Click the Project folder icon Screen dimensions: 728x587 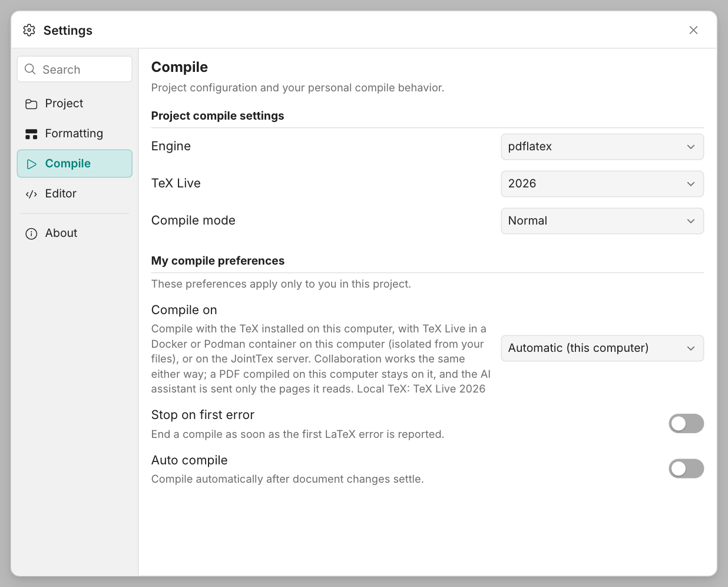coord(31,104)
